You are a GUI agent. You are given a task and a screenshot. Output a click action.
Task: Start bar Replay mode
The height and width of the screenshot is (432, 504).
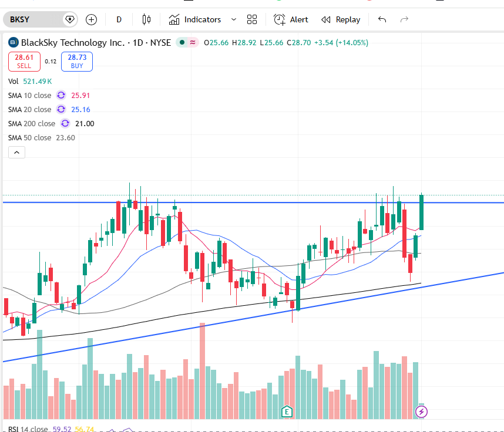point(340,19)
